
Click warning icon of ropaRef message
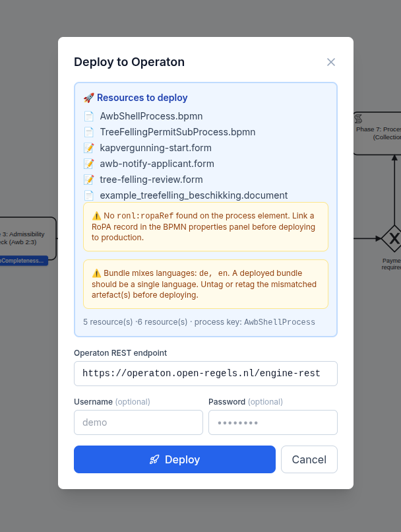click(96, 216)
